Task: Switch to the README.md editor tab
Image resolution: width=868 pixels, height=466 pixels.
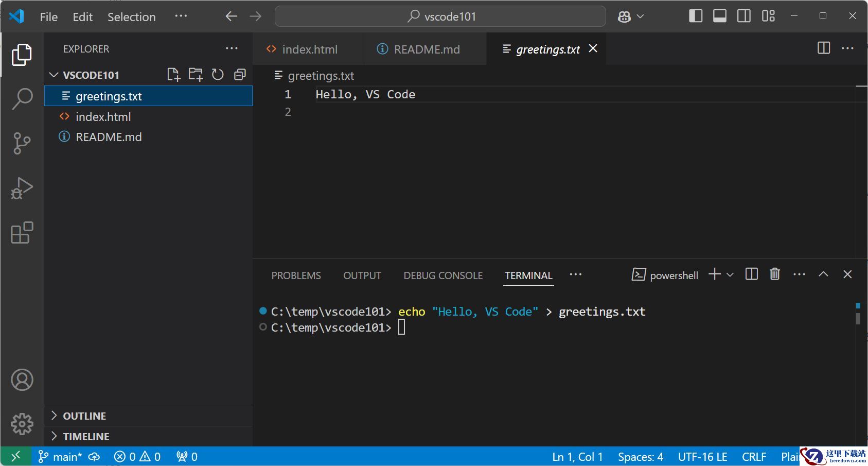Action: 426,49
